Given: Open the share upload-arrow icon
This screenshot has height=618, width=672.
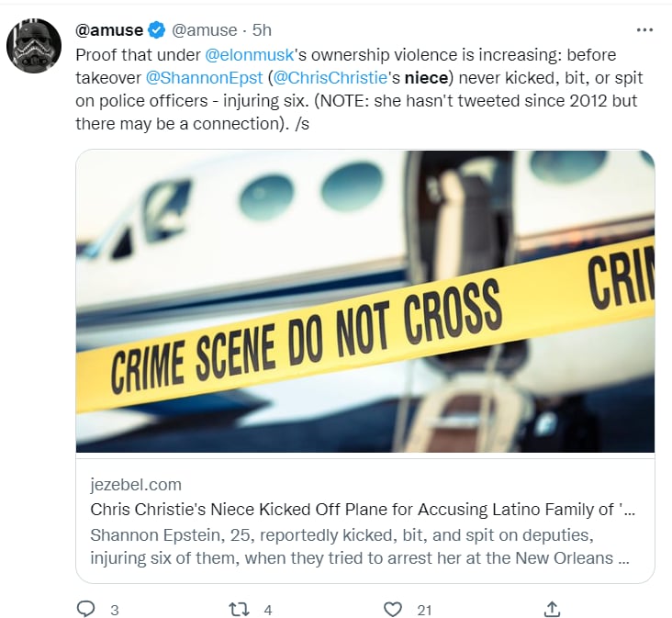Looking at the screenshot, I should (553, 609).
